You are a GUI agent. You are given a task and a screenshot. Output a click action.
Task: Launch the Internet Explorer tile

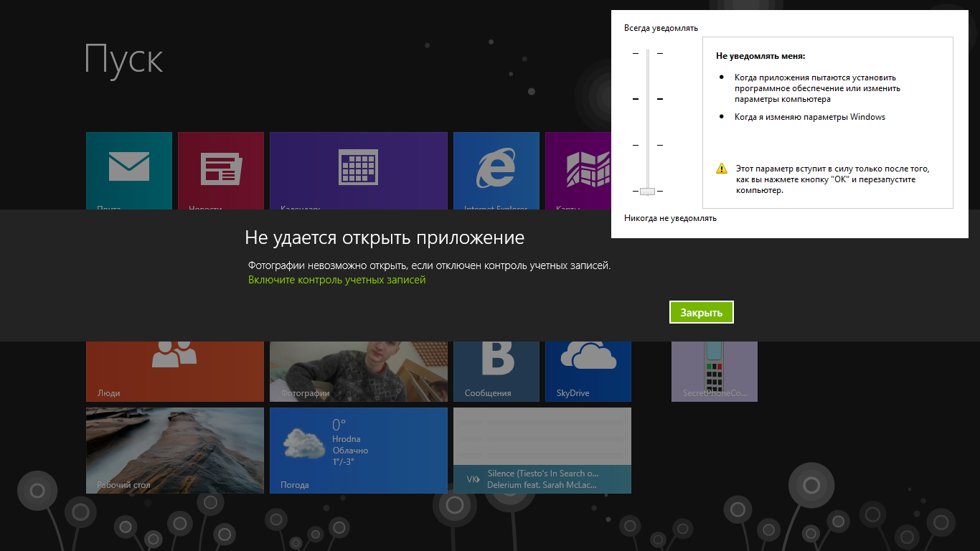[496, 171]
